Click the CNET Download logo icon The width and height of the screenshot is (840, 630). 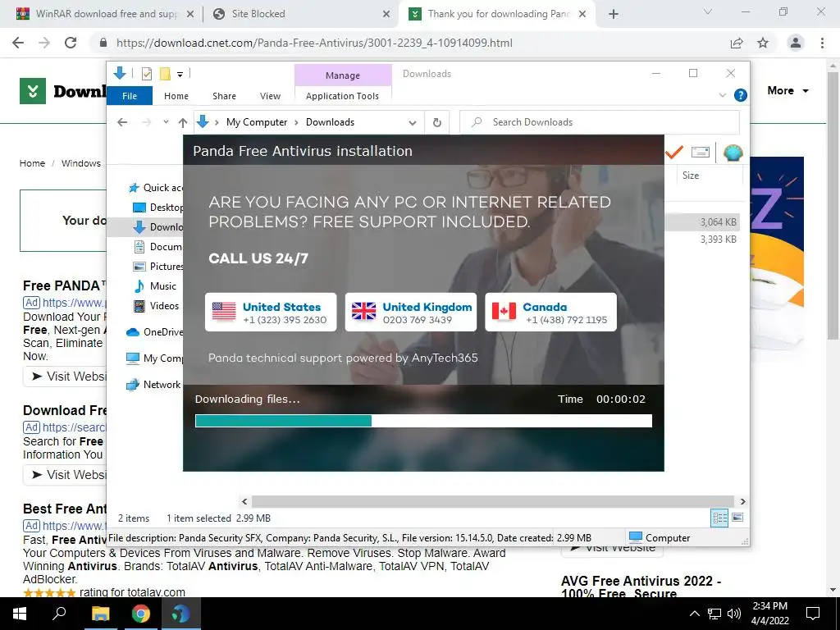point(33,91)
